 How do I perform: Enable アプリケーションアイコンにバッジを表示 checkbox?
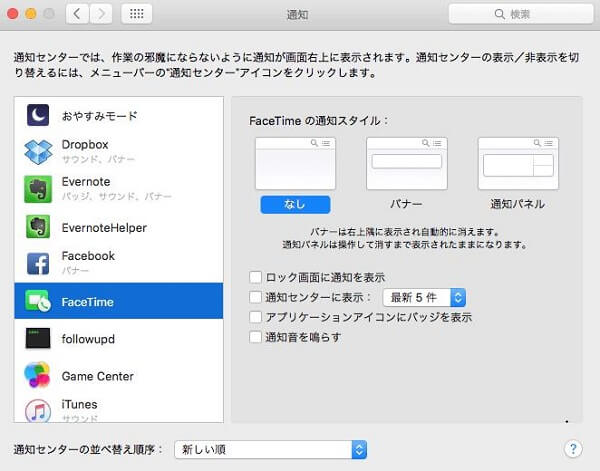(256, 317)
